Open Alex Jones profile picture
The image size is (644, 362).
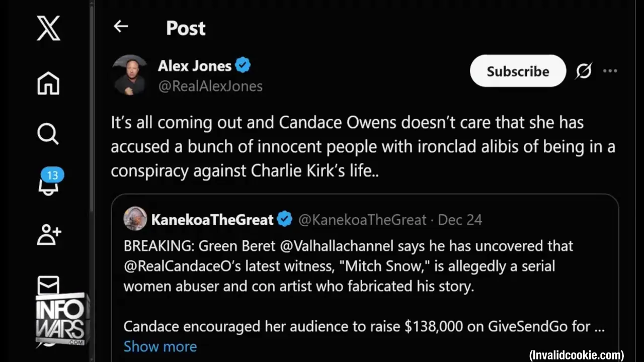129,75
